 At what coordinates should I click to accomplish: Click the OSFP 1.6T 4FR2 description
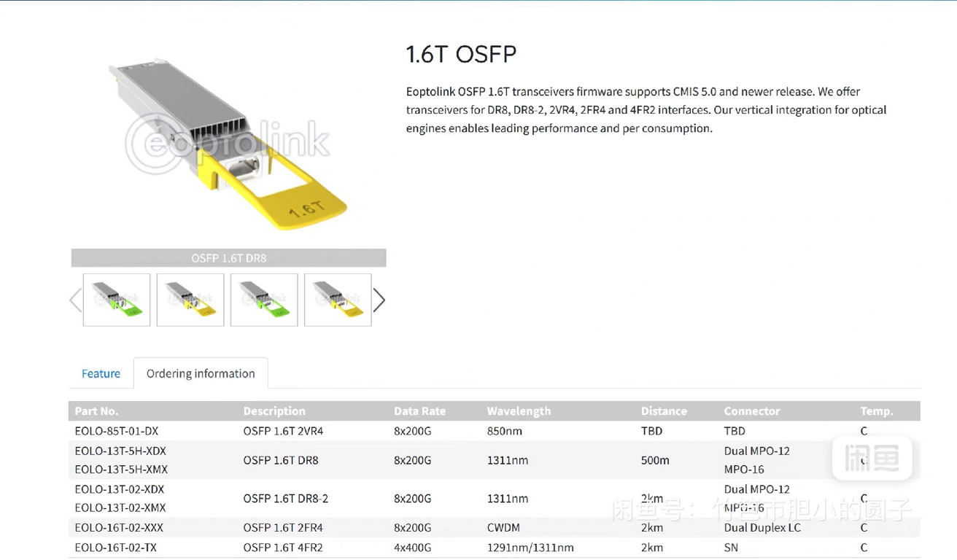283,547
